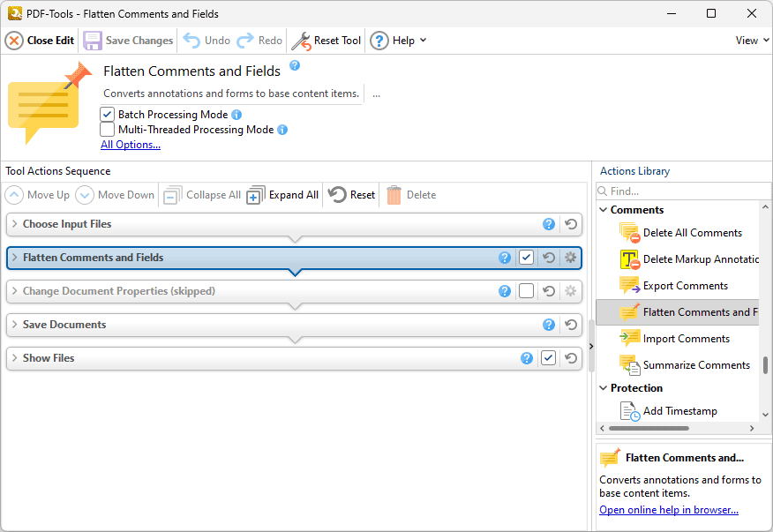Click Reset in actions sequence toolbar
The width and height of the screenshot is (773, 532).
tap(351, 195)
